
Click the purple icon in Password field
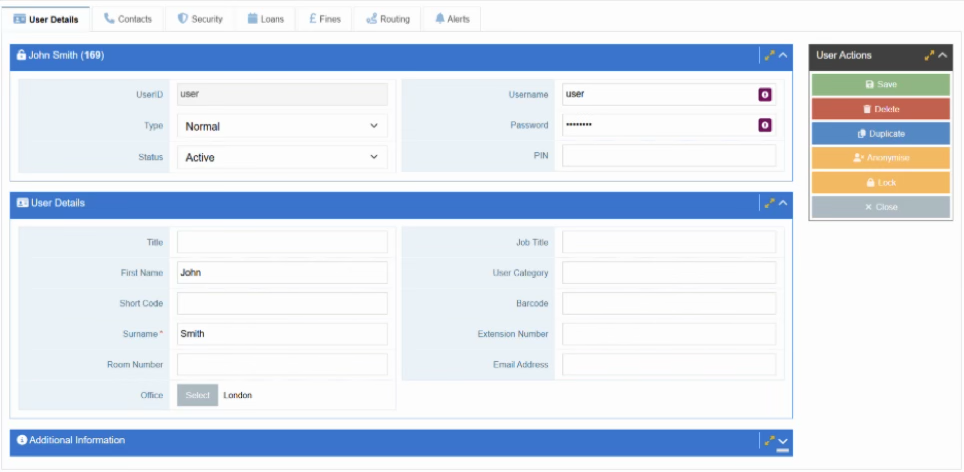click(765, 125)
